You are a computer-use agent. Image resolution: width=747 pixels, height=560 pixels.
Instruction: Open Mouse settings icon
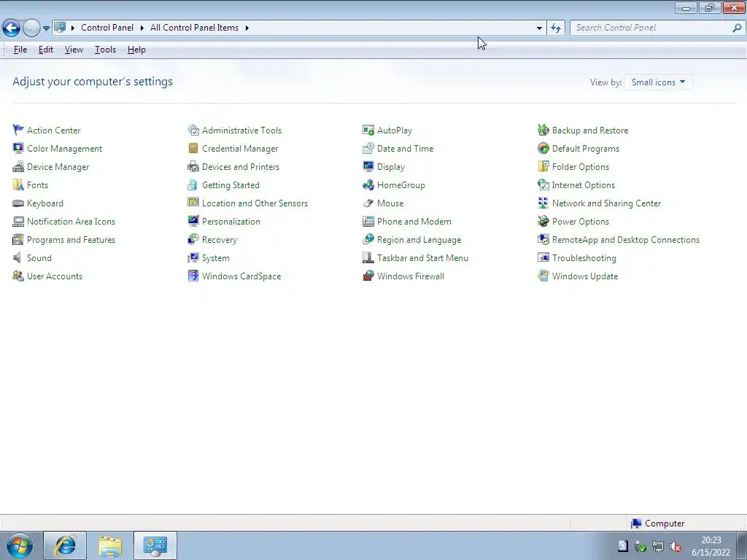tap(368, 203)
